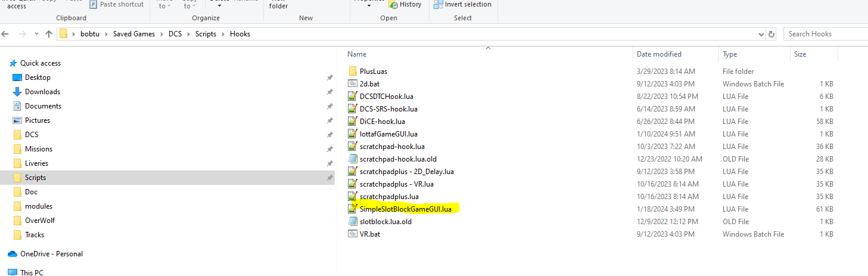Select the DiCE-hook.lua file icon

(x=353, y=122)
